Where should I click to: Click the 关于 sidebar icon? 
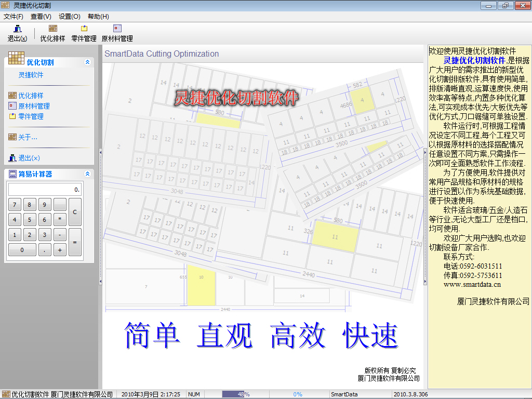(x=12, y=137)
